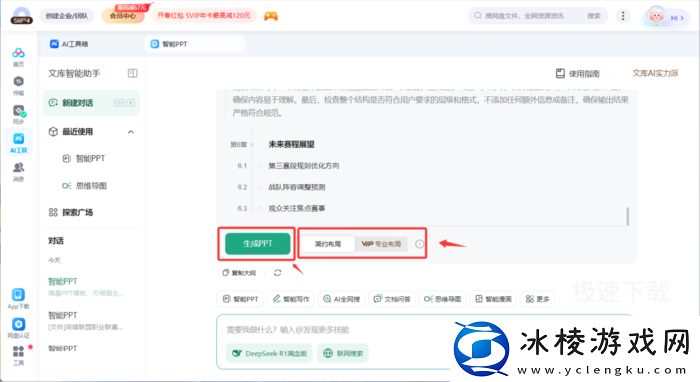
Task: Select the 简约布局 layout option
Action: tap(328, 244)
